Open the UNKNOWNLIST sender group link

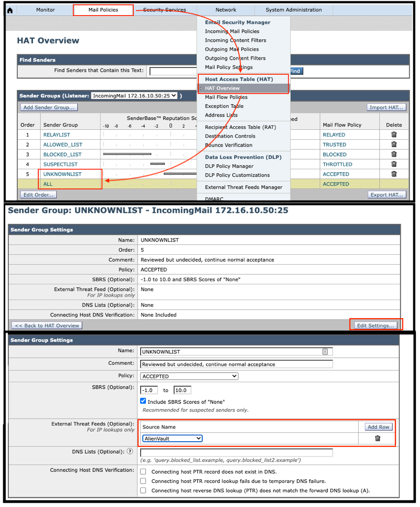pyautogui.click(x=62, y=174)
